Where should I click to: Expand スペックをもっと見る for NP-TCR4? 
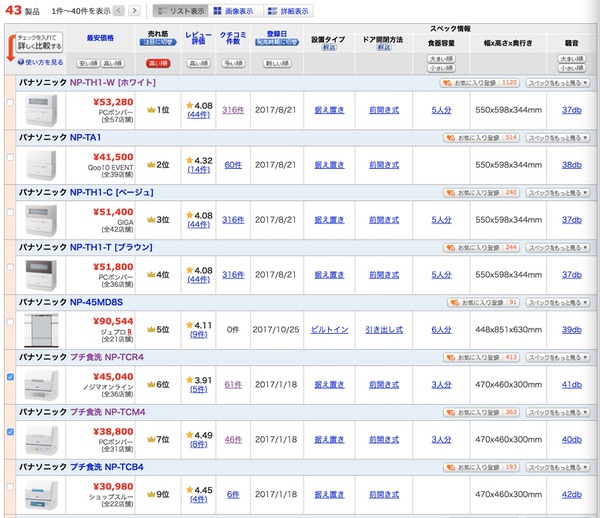[558, 357]
